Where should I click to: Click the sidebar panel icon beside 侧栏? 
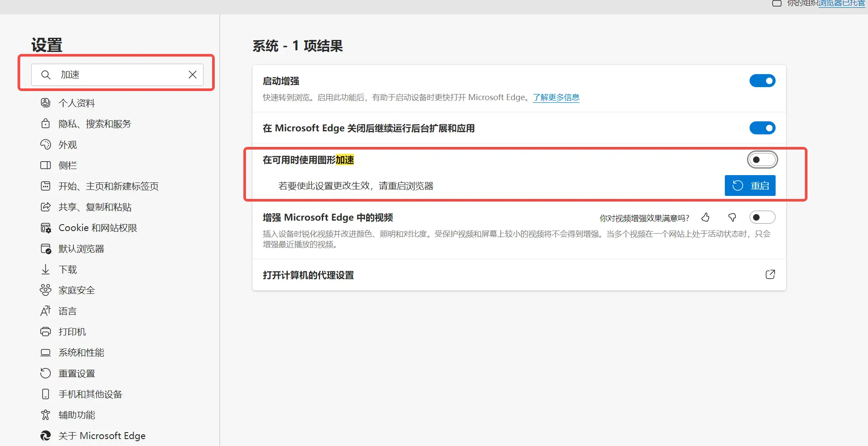coord(46,165)
